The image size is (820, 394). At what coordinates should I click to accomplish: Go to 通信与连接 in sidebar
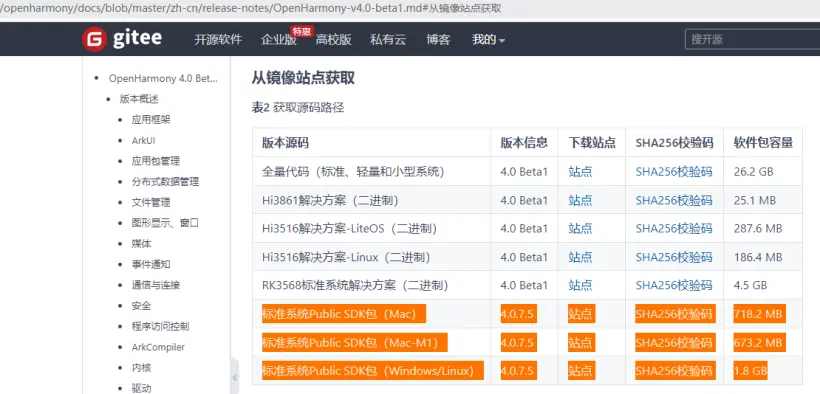[x=156, y=285]
